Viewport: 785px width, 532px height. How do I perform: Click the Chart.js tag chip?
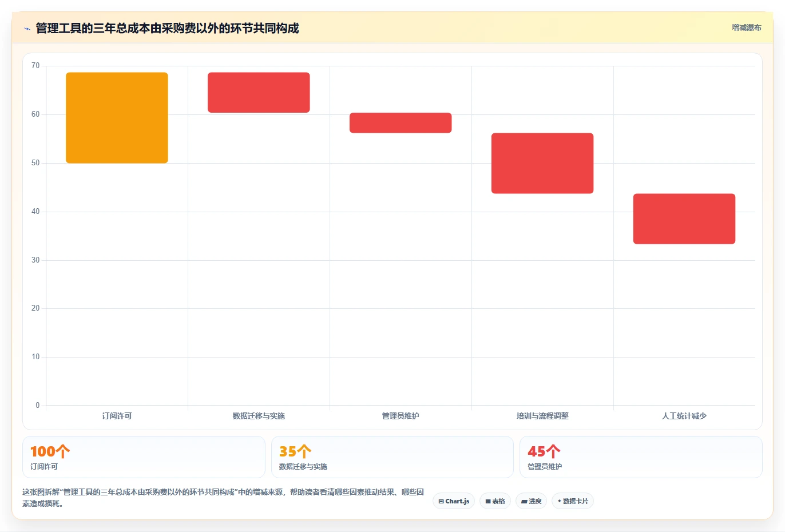(454, 501)
